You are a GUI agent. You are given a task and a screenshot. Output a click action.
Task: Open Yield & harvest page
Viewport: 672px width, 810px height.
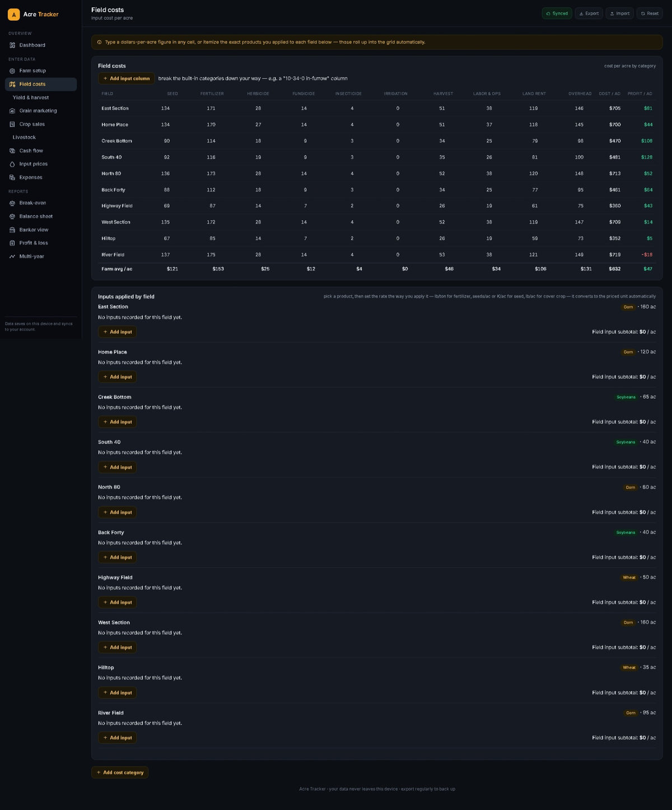pos(40,97)
